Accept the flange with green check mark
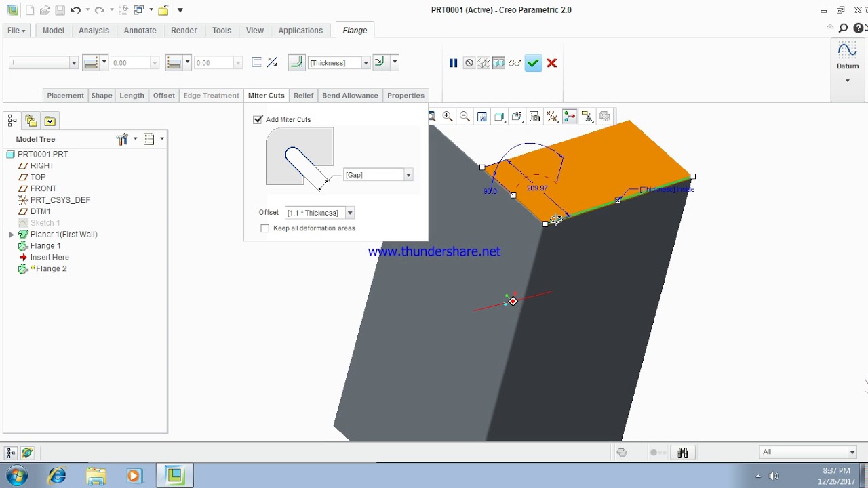Image resolution: width=868 pixels, height=488 pixels. 533,63
